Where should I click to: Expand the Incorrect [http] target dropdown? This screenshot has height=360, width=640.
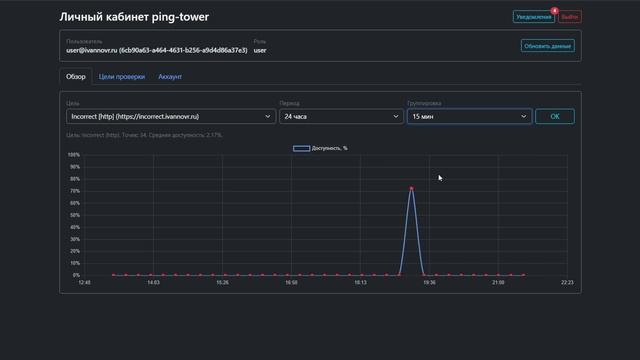pyautogui.click(x=171, y=116)
